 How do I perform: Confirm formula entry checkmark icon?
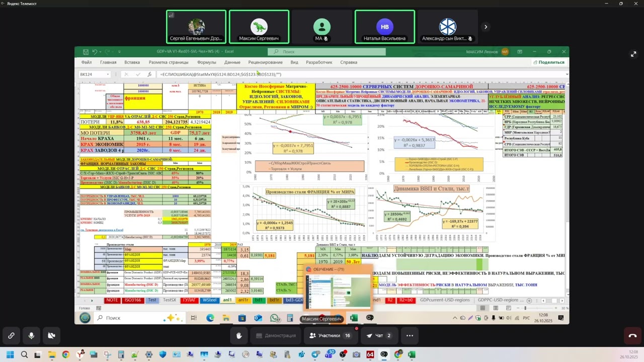pos(138,74)
